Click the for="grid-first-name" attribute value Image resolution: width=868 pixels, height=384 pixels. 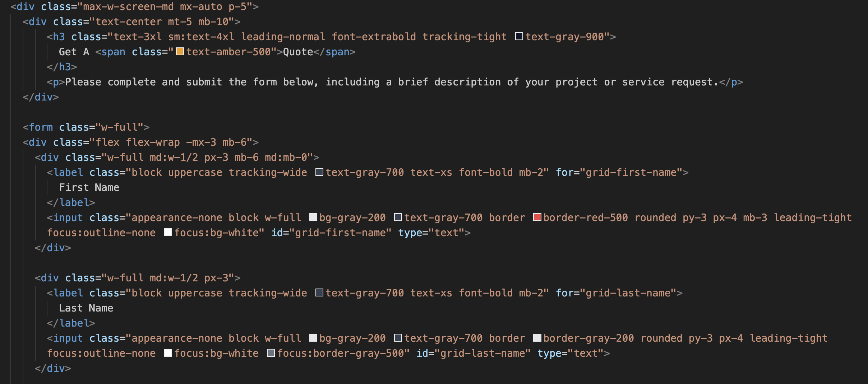[632, 172]
